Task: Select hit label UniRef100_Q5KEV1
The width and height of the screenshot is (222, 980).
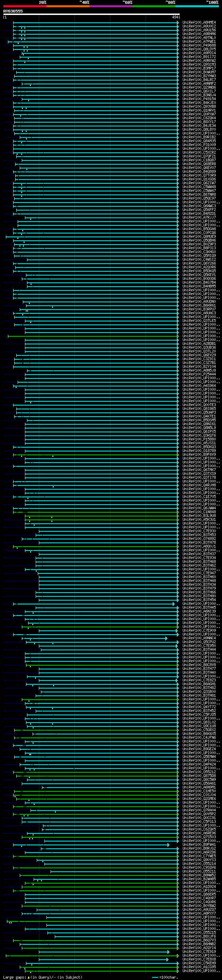Action: (x=199, y=275)
